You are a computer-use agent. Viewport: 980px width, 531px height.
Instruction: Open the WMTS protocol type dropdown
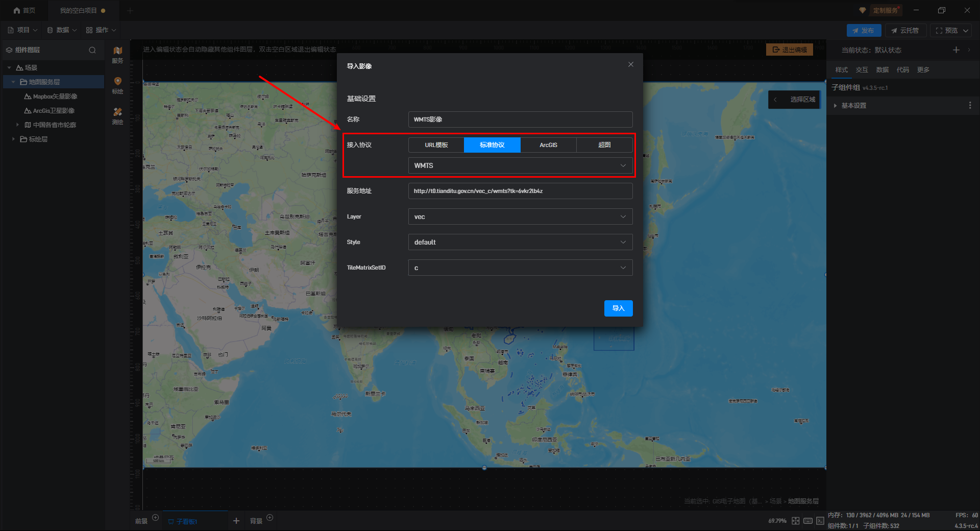(x=520, y=165)
